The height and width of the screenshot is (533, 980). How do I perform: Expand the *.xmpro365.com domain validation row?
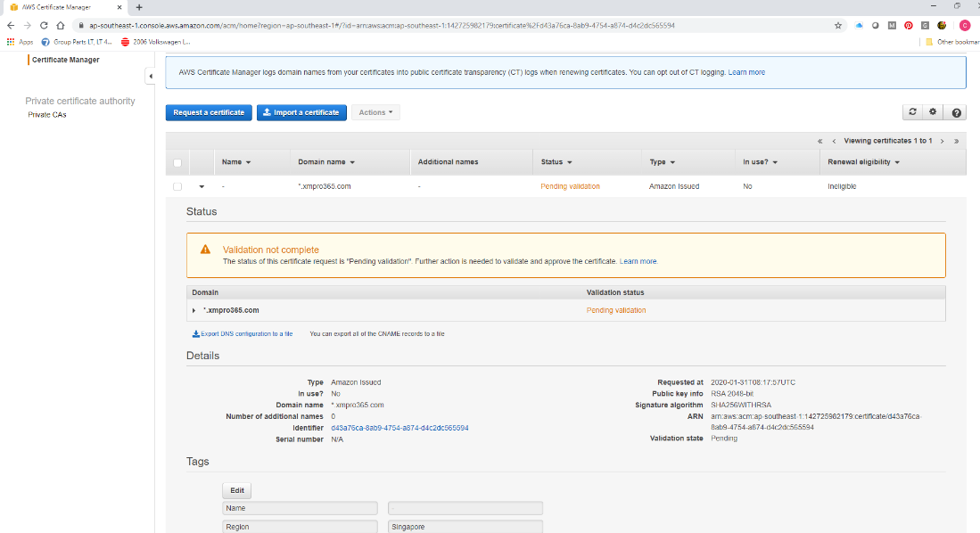[x=194, y=310]
